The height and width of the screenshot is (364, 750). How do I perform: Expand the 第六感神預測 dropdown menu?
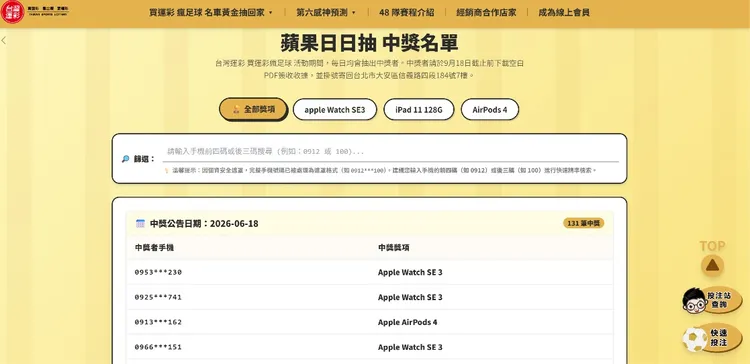[x=326, y=12]
